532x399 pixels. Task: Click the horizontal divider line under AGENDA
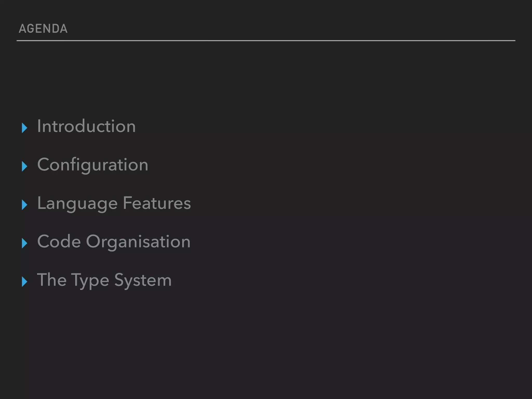click(266, 41)
